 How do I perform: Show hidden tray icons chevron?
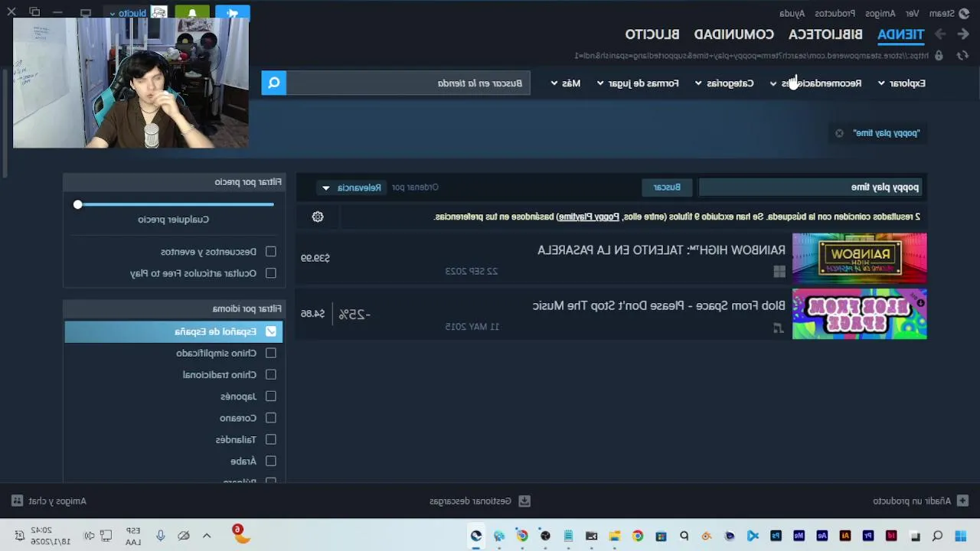[207, 536]
